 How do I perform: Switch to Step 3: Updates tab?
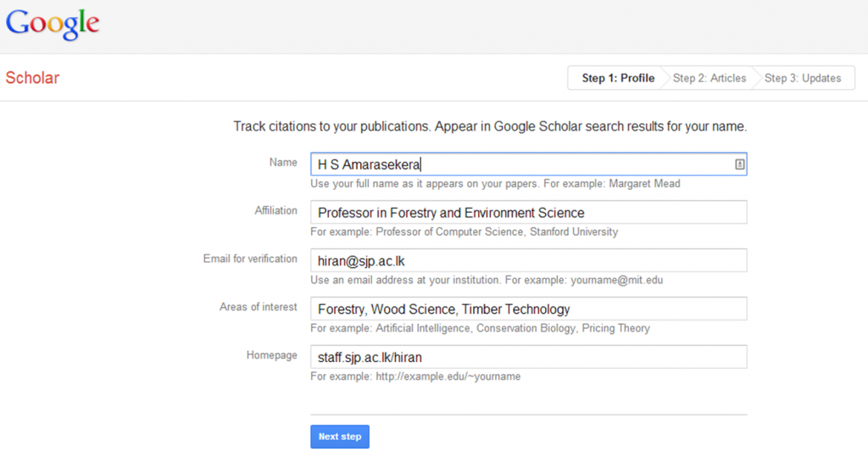pyautogui.click(x=802, y=78)
